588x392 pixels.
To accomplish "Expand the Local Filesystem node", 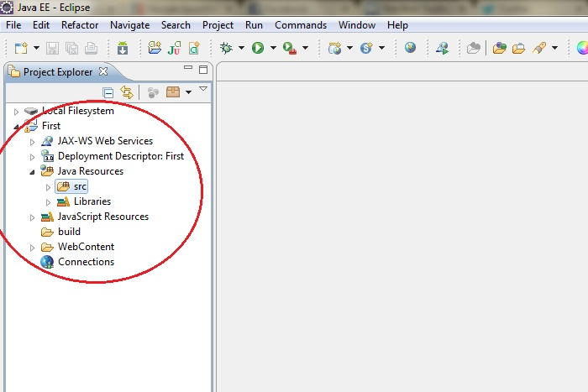I will pos(16,112).
